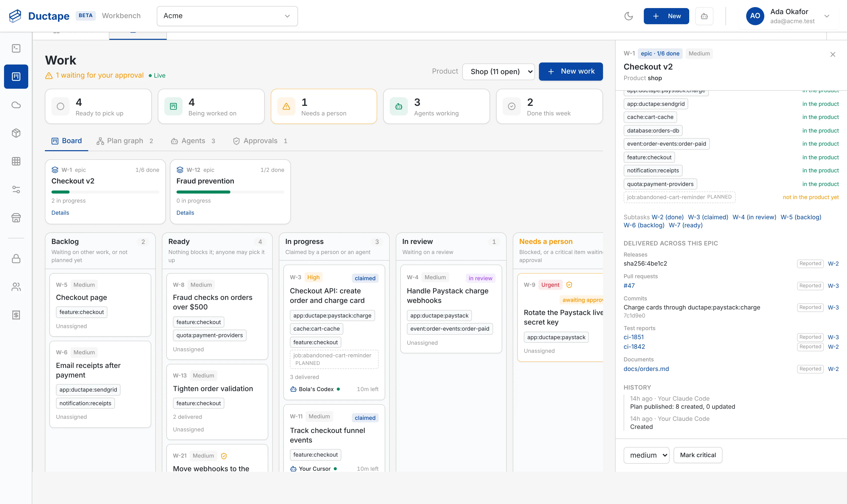Open subtask W-7 (ready) link

686,225
